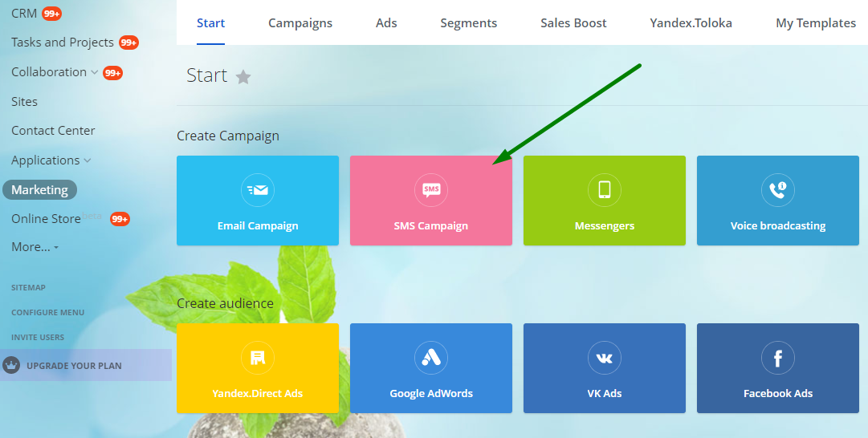The image size is (868, 438).
Task: Click the Create Campaign heading text
Action: [228, 136]
